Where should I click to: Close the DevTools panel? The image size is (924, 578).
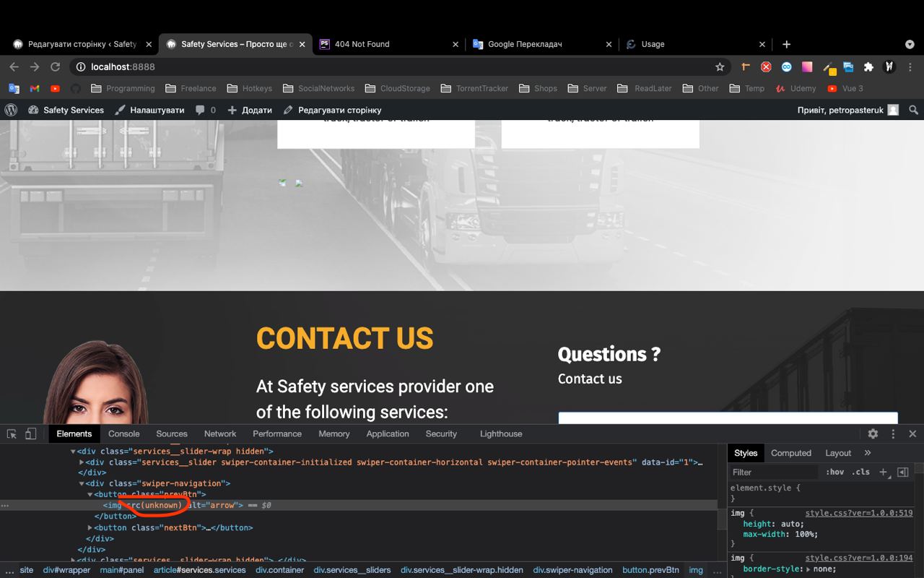click(912, 433)
